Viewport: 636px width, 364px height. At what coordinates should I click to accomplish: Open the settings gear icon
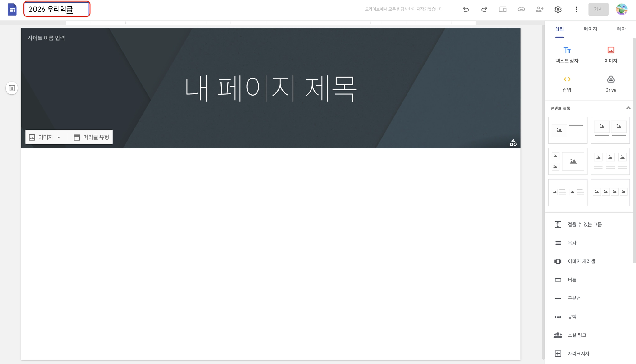(558, 9)
